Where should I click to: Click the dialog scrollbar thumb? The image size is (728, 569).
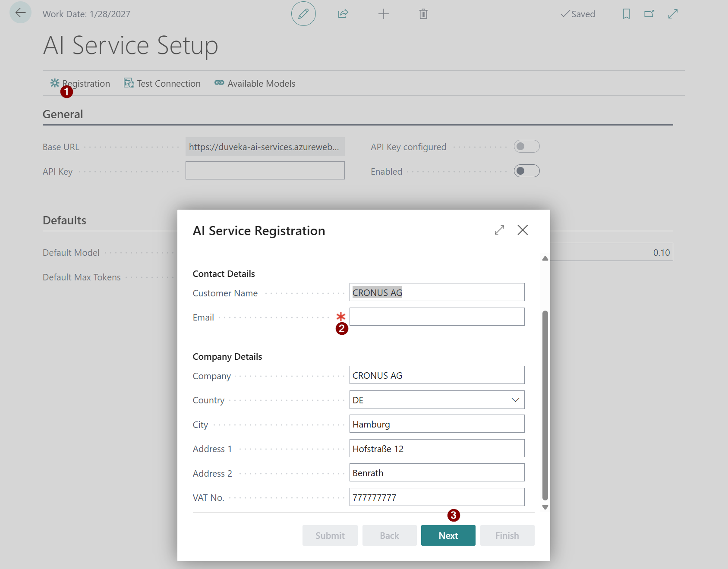pyautogui.click(x=545, y=405)
